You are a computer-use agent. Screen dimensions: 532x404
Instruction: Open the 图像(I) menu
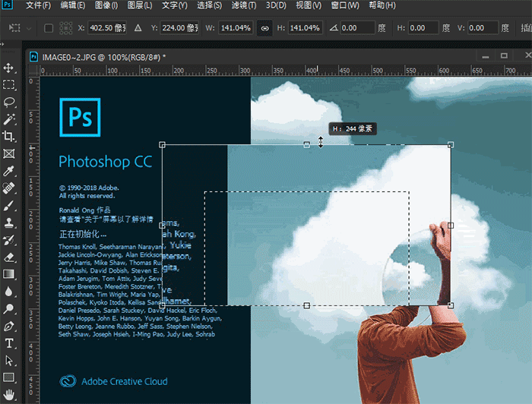click(x=106, y=5)
